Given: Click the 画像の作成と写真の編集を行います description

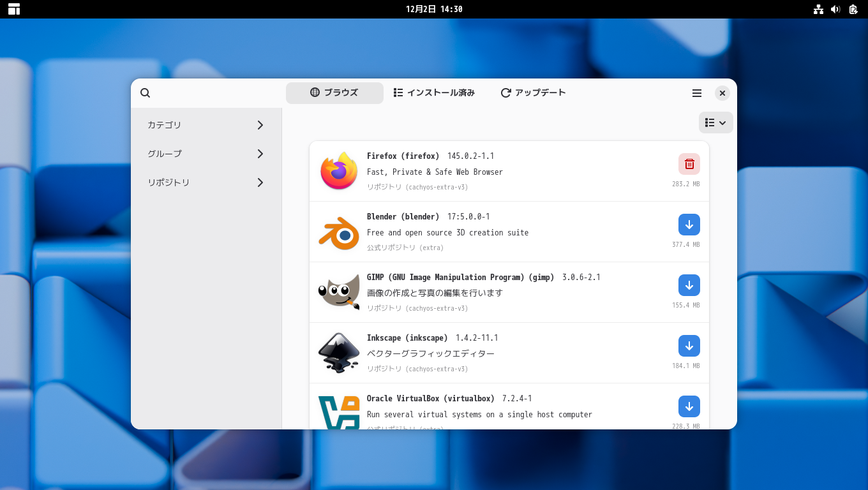Looking at the screenshot, I should click(x=435, y=293).
